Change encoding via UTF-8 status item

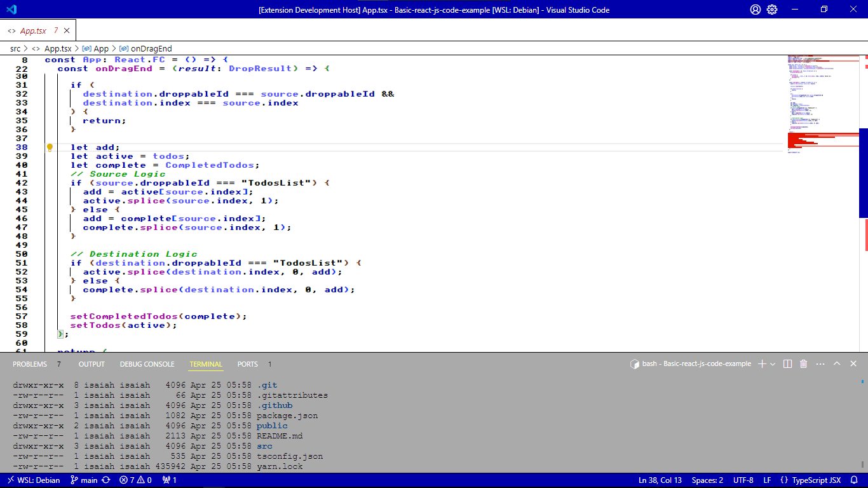(743, 480)
